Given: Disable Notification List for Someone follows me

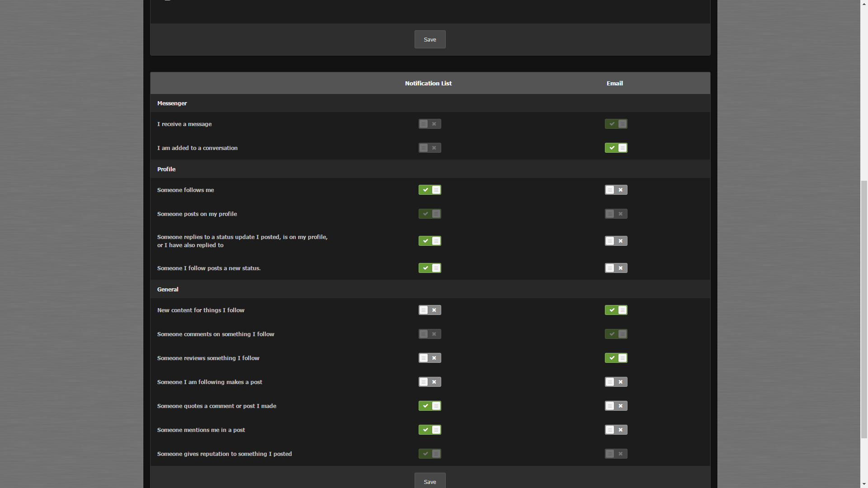Looking at the screenshot, I should 429,190.
